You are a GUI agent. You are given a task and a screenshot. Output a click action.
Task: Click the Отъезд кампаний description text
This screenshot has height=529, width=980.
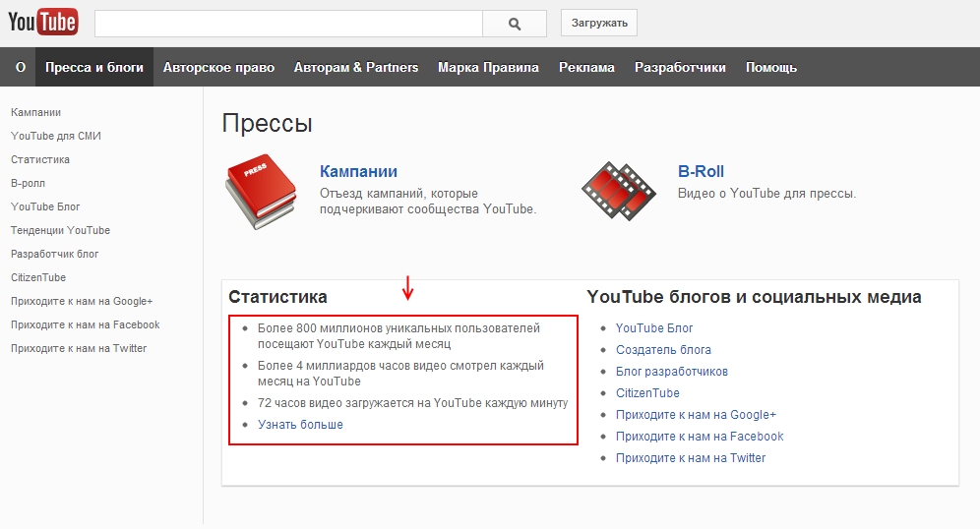tap(428, 202)
